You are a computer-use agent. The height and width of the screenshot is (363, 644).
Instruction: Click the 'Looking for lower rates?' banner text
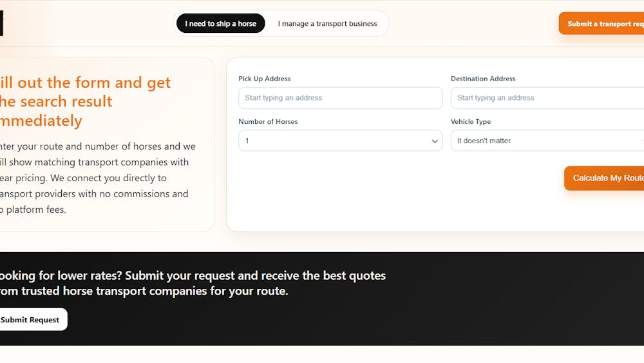[193, 283]
